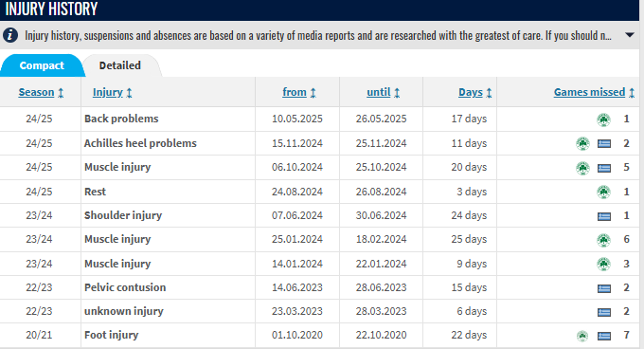Click Greece flag in Shoulder injury row
The image size is (644, 349).
pyautogui.click(x=604, y=216)
